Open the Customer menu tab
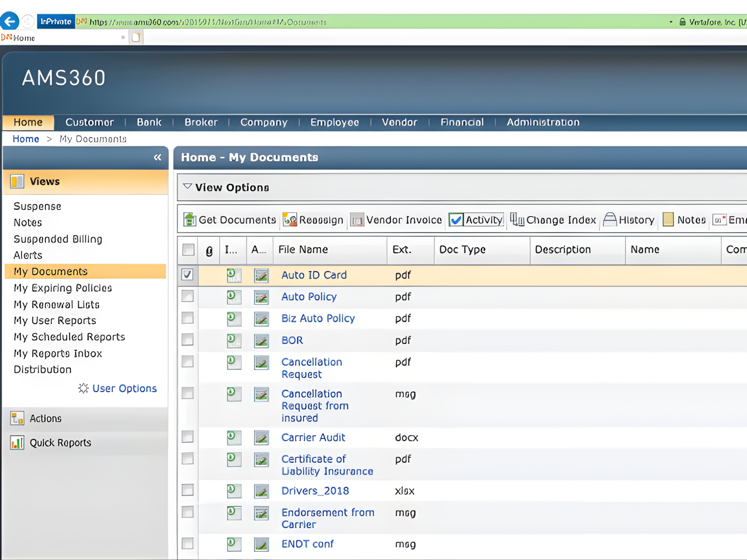Screen dimensions: 747x560 [x=89, y=122]
